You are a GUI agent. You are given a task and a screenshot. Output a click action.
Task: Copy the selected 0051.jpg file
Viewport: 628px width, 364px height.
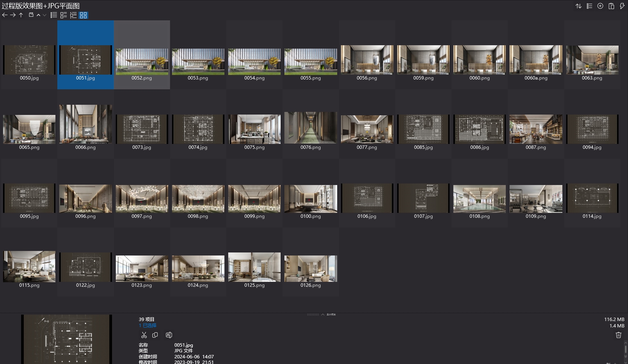tap(155, 335)
